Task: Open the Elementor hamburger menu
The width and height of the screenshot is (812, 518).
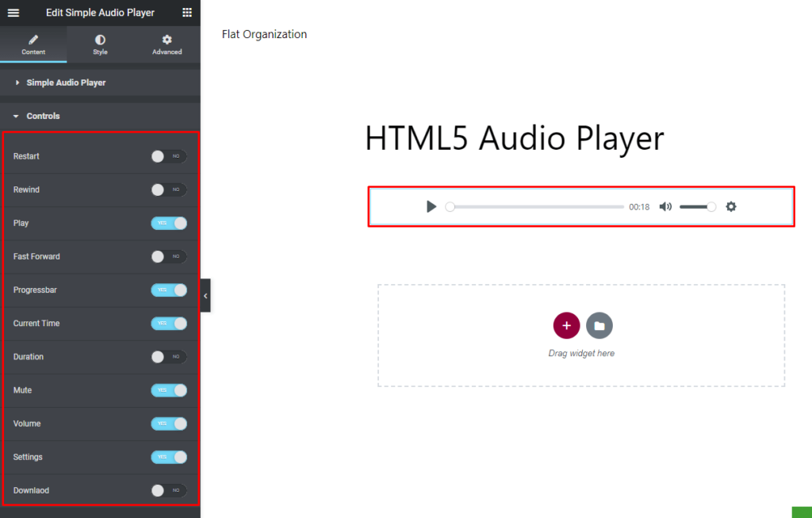Action: pos(13,13)
